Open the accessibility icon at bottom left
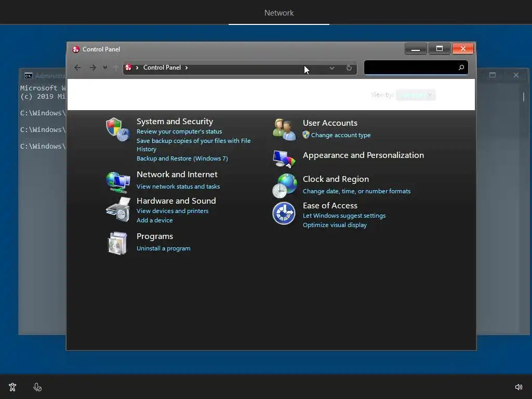This screenshot has height=399, width=532. [x=12, y=387]
